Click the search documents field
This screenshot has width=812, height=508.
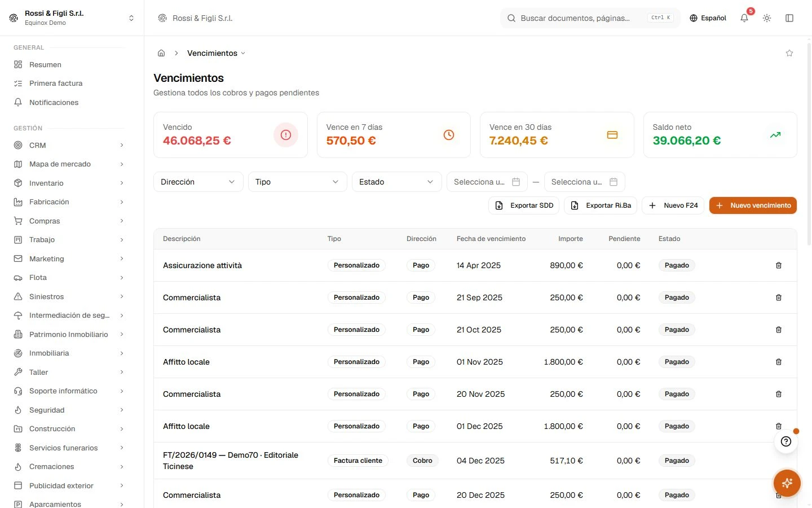590,18
